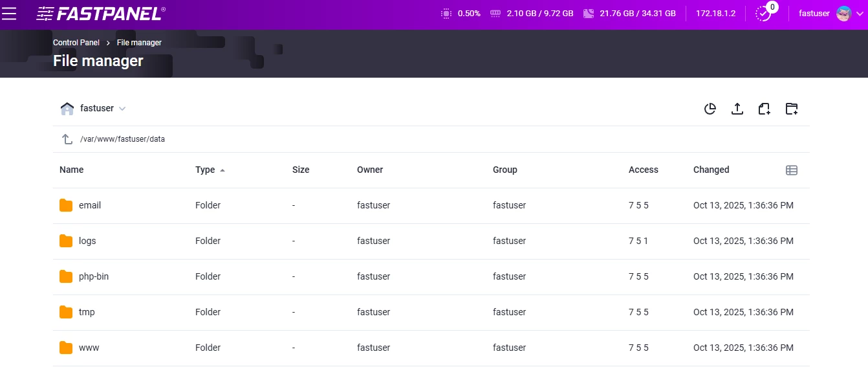
Task: Sort by the Group column header
Action: (x=505, y=170)
